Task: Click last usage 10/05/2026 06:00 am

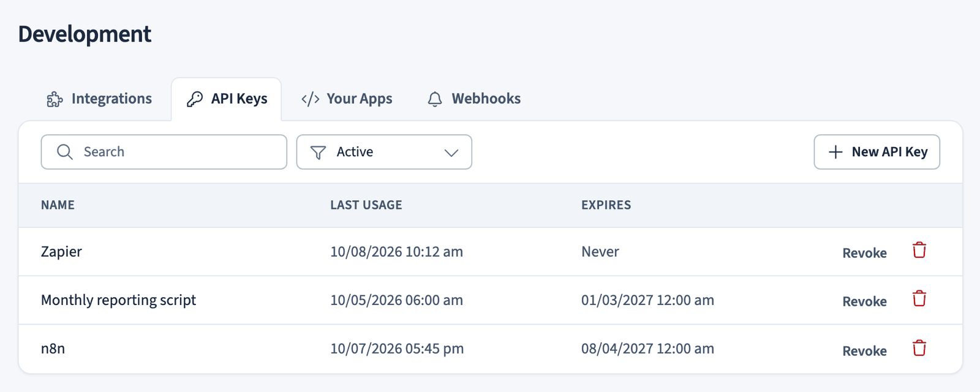Action: [x=396, y=300]
